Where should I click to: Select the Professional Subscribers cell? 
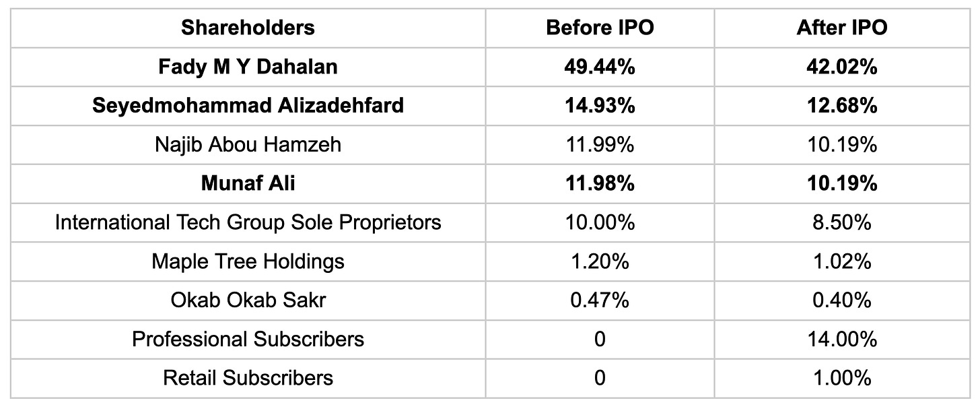248,338
